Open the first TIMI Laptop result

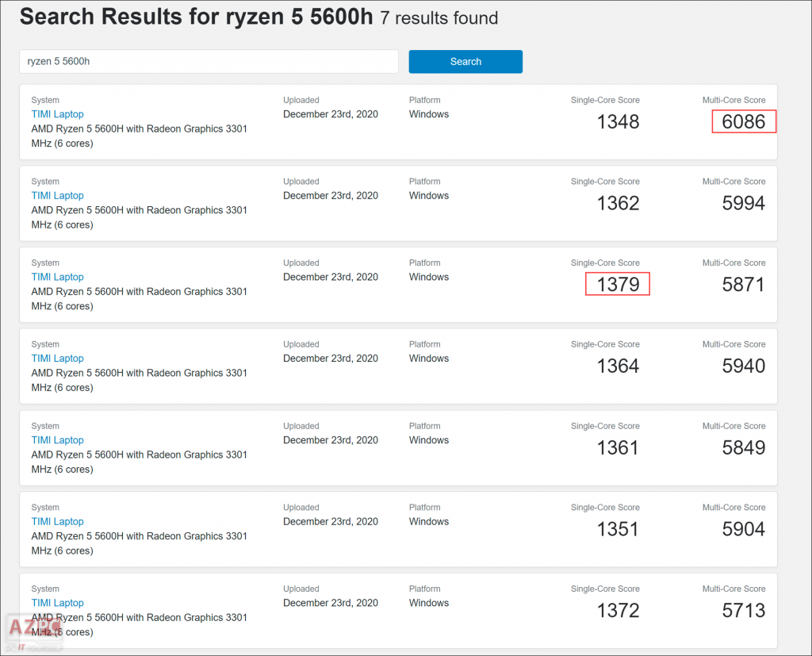[57, 113]
